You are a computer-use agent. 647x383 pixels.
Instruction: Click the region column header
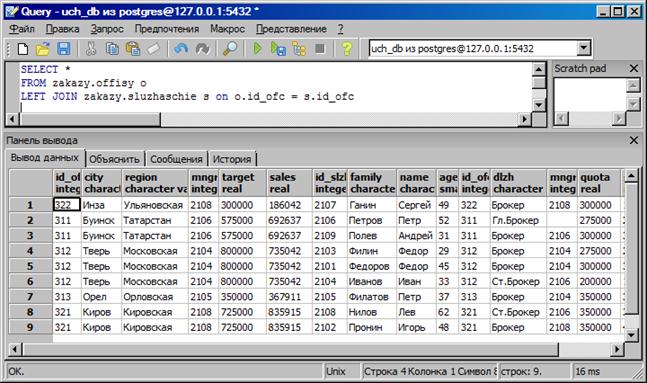tap(155, 183)
